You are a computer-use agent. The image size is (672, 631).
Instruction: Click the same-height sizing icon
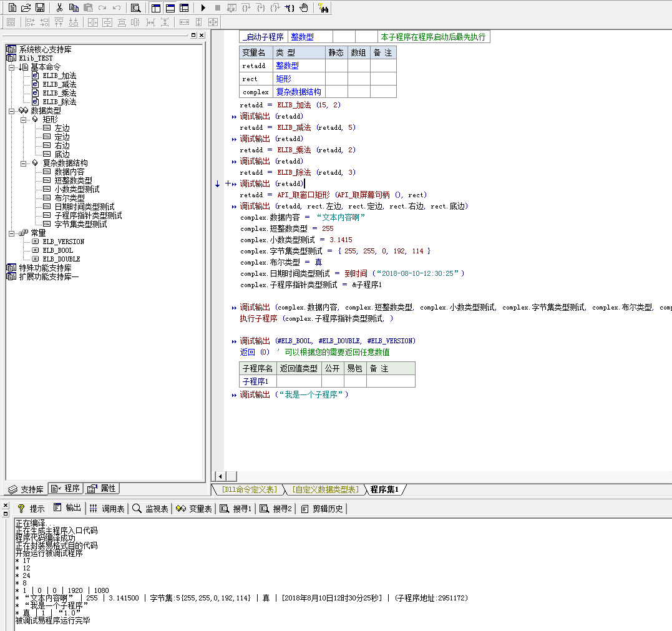coord(199,22)
